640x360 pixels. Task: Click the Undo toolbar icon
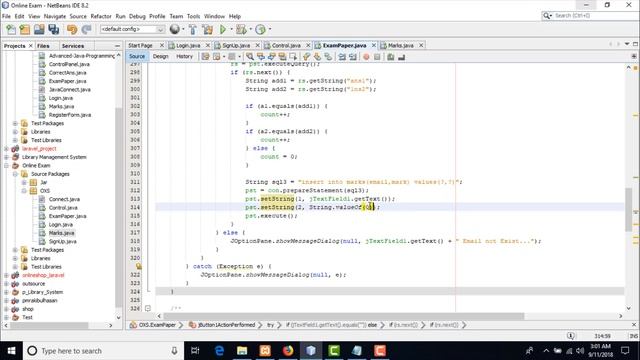click(x=72, y=29)
